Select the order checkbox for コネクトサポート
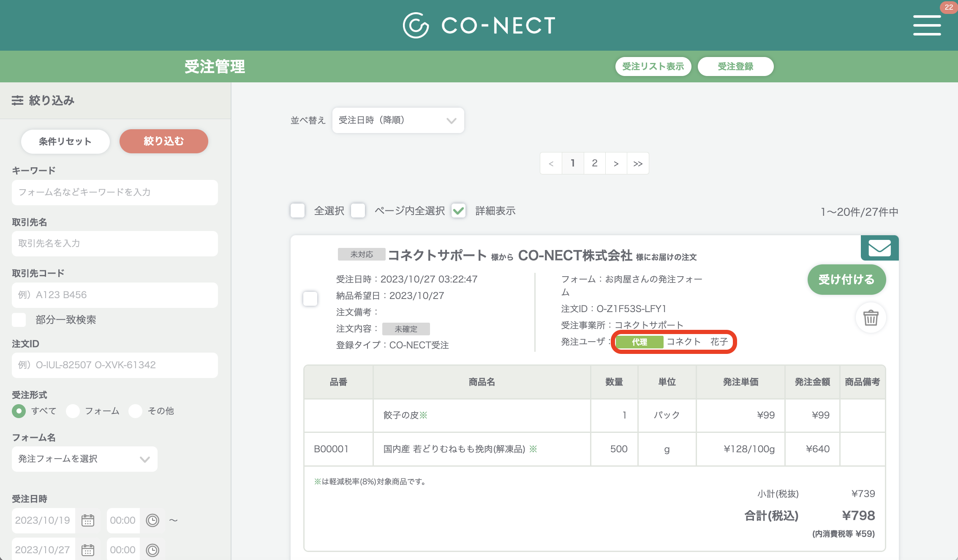Image resolution: width=958 pixels, height=560 pixels. (310, 299)
